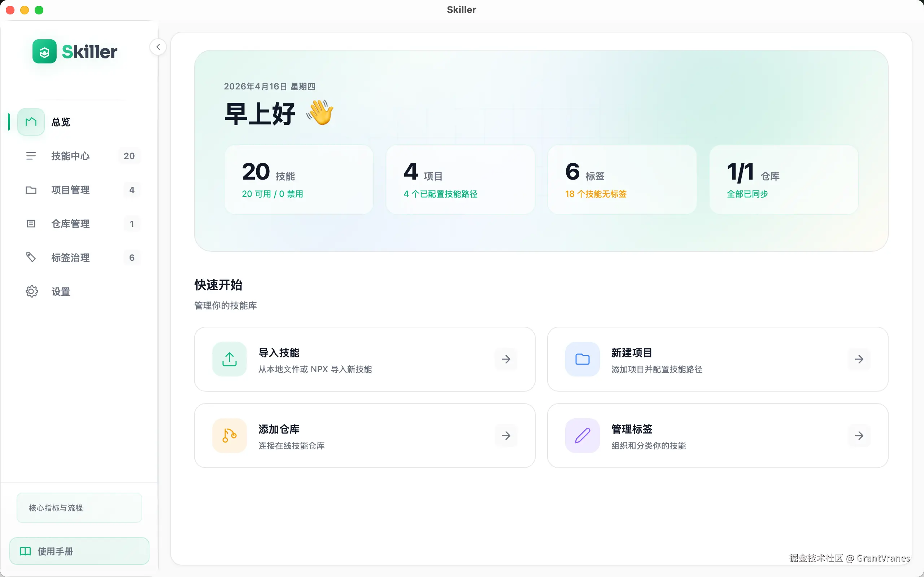Open 项目管理 folder icon in sidebar
Screen dimensions: 924x577
(31, 190)
